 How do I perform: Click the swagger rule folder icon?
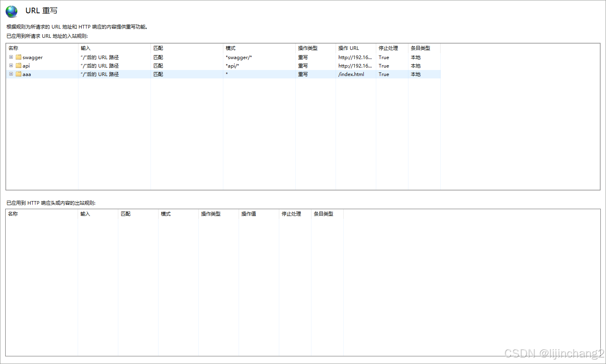pyautogui.click(x=19, y=57)
